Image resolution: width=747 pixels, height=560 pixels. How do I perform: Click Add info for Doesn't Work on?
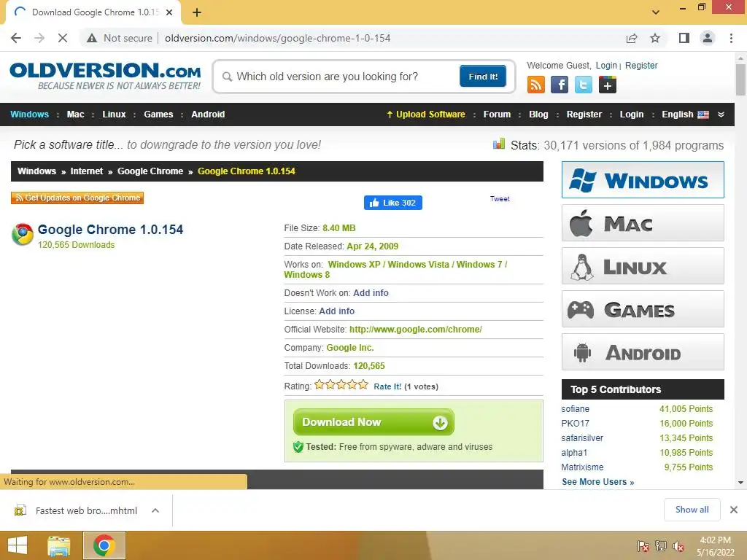tap(371, 293)
